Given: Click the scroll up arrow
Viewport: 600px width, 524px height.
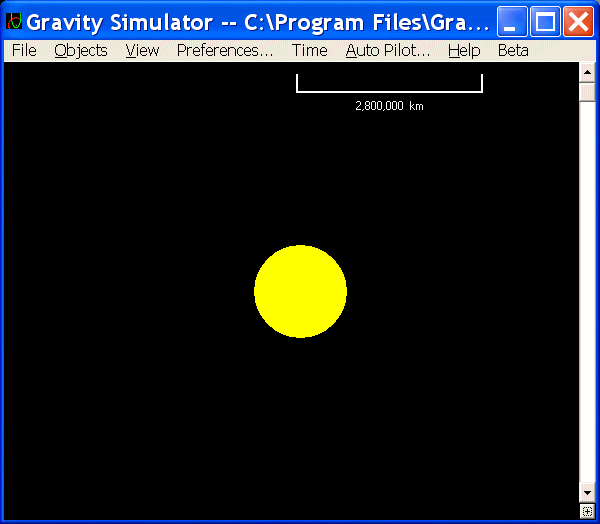Looking at the screenshot, I should (587, 72).
